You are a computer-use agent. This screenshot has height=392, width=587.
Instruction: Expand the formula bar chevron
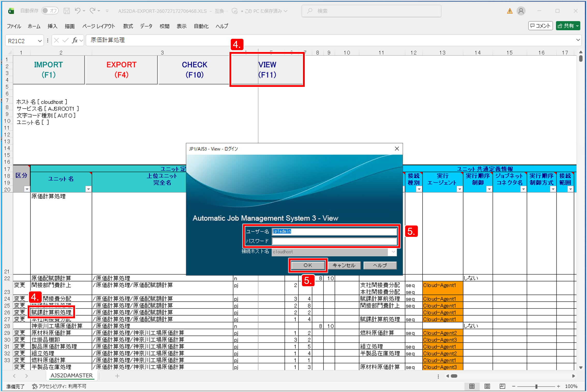point(578,40)
